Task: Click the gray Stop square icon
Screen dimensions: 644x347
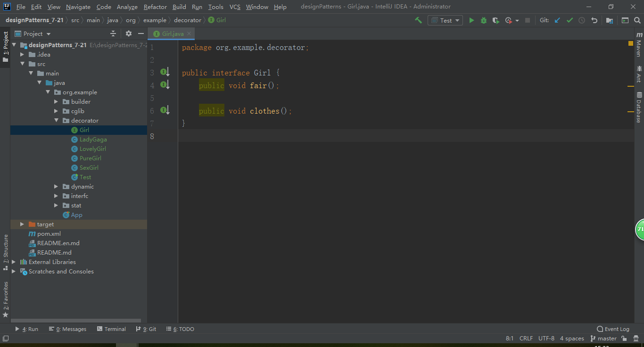Action: click(528, 20)
